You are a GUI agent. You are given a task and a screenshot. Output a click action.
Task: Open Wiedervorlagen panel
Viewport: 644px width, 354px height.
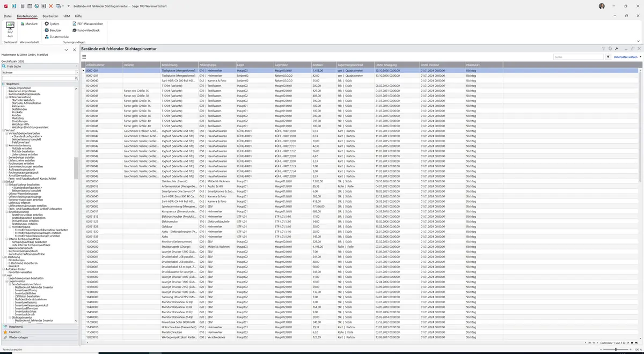(39, 337)
